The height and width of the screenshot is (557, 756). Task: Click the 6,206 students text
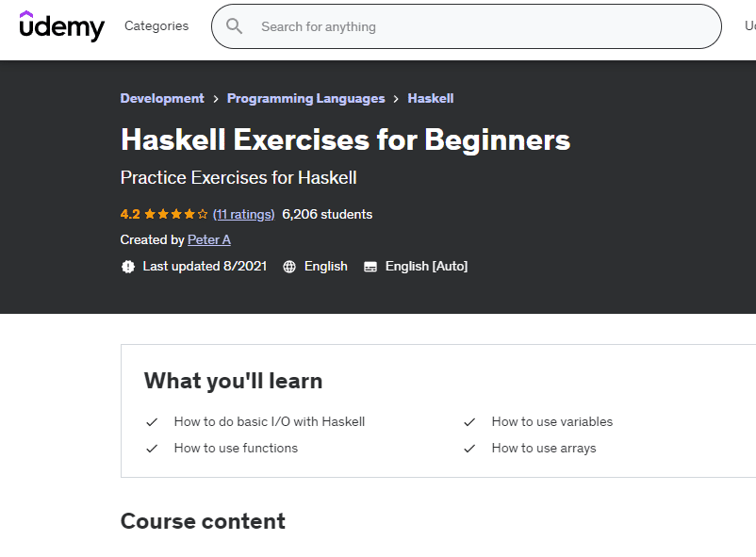click(x=327, y=214)
